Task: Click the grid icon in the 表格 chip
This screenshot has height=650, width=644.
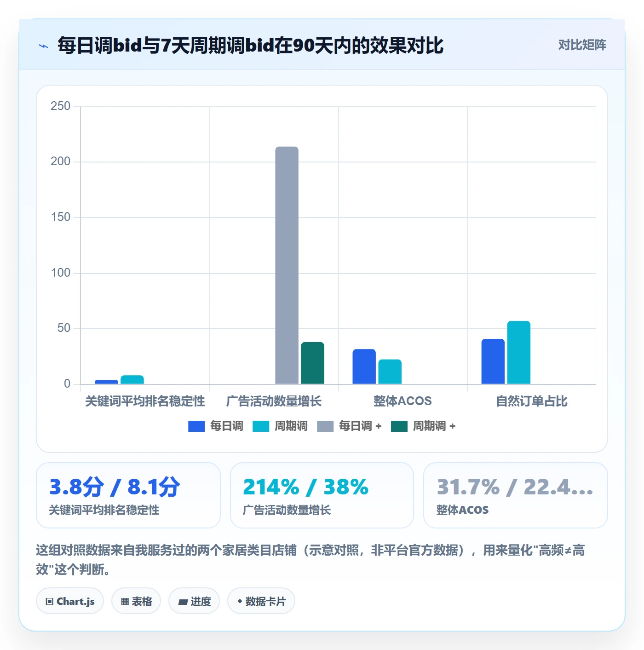Action: (x=125, y=602)
